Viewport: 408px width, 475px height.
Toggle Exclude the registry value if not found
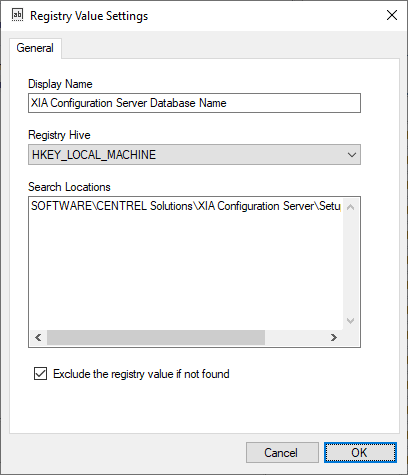click(40, 374)
